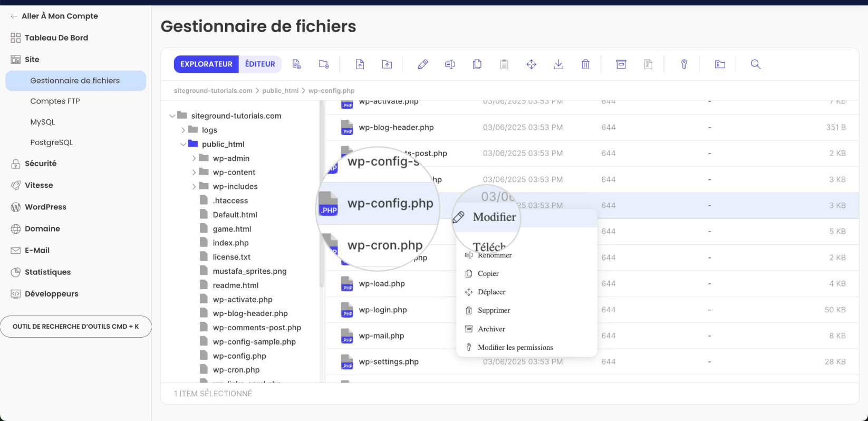Select game.html in the folder tree

click(x=232, y=229)
